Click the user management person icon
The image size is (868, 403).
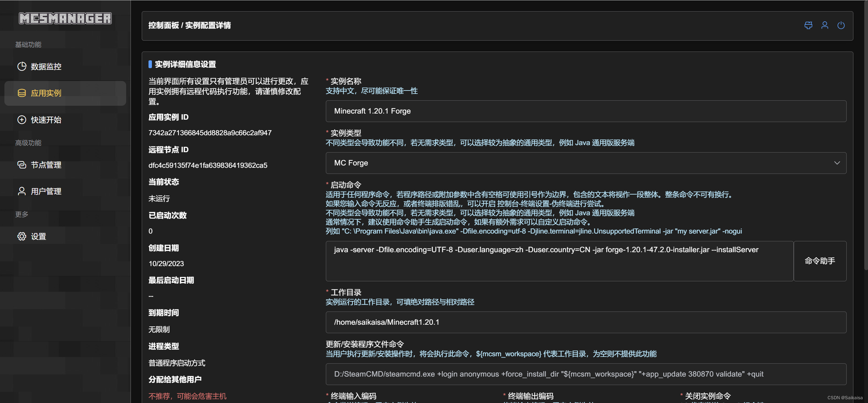coord(22,191)
